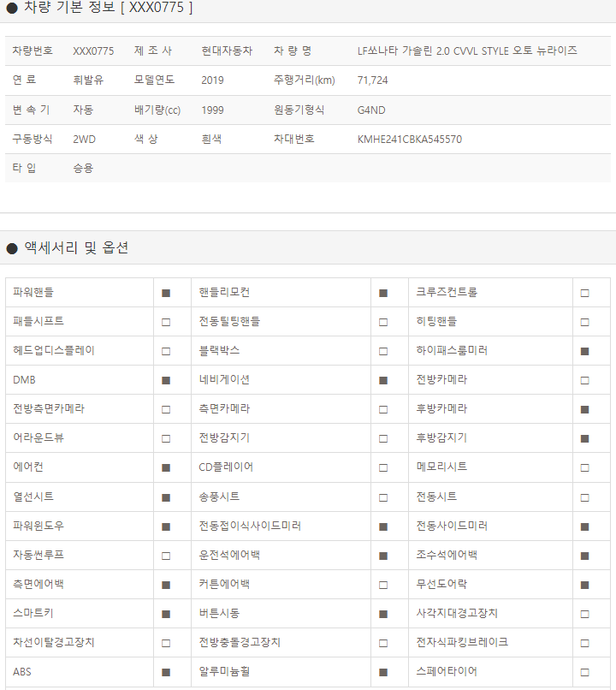This screenshot has height=690, width=616.
Task: Click the fuel value 휘발유
Action: [88, 80]
